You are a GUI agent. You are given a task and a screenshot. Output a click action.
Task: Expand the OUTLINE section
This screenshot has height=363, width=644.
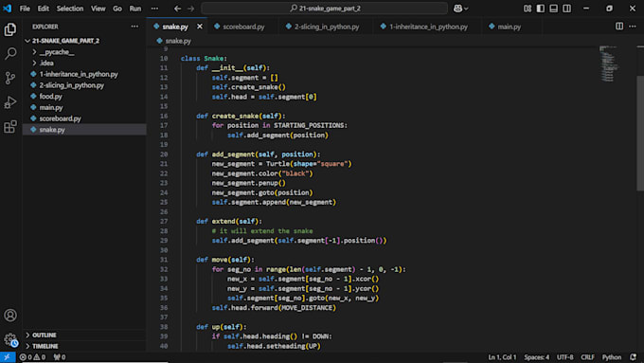(84, 336)
